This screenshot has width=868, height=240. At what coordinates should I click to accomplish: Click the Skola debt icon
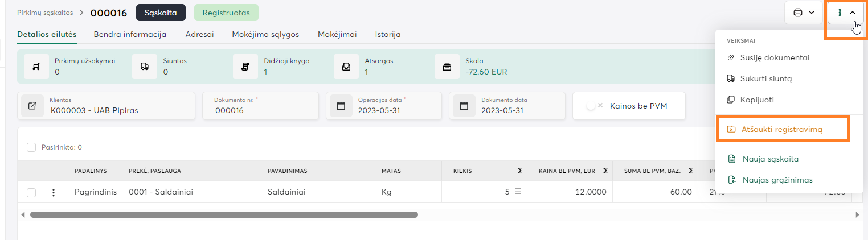click(447, 67)
